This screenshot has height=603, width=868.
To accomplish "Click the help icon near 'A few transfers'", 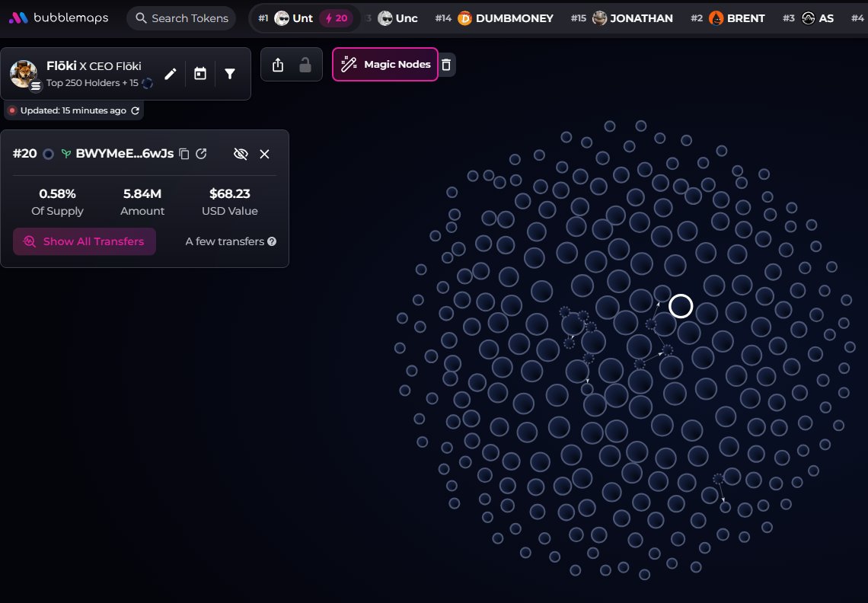I will [x=272, y=241].
